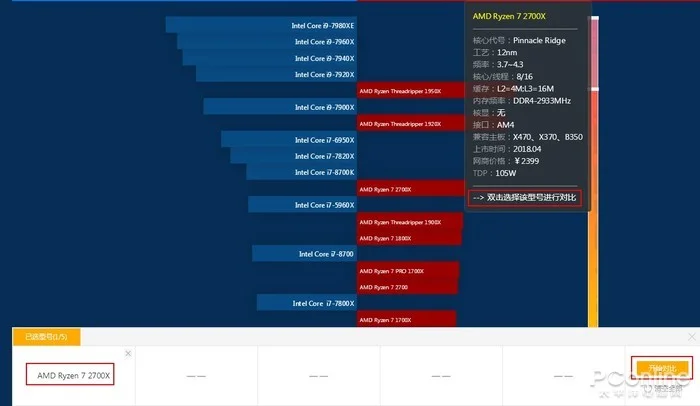The height and width of the screenshot is (406, 700).
Task: Remove AMD Ryzen 7 2700X from comparison
Action: 128,353
